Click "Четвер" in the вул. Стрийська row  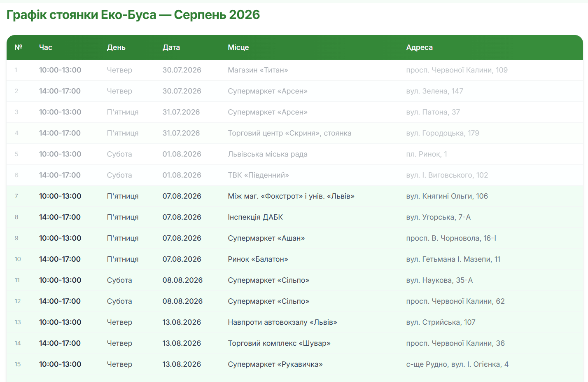(x=119, y=322)
